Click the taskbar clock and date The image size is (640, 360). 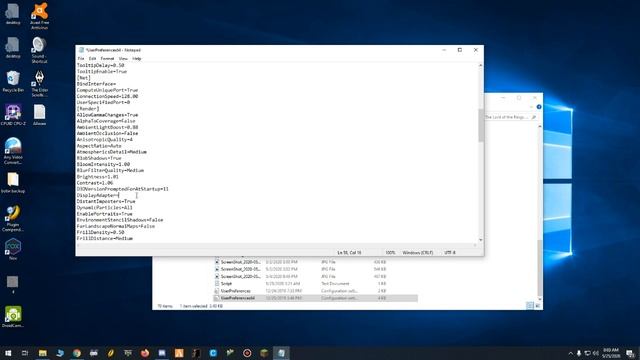611,353
